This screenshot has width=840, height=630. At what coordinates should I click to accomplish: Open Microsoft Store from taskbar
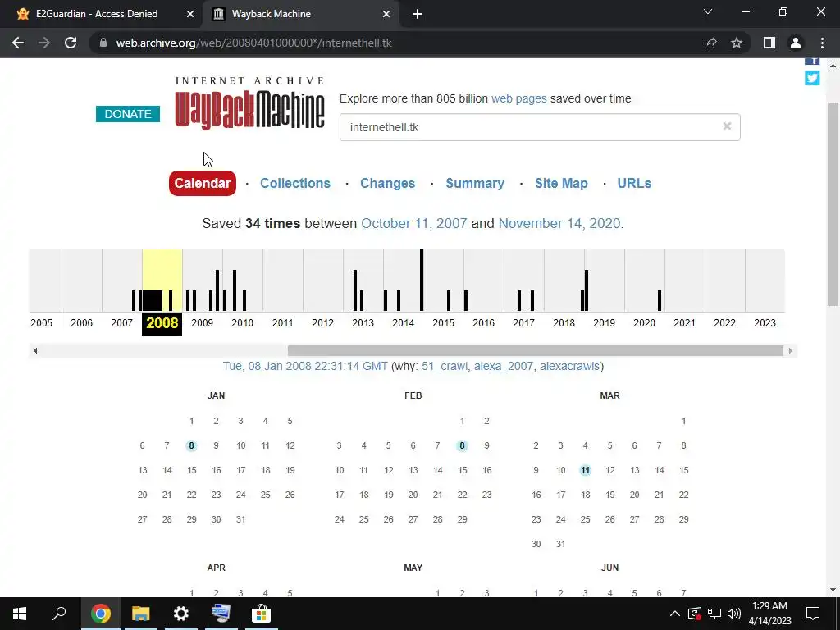point(261,614)
